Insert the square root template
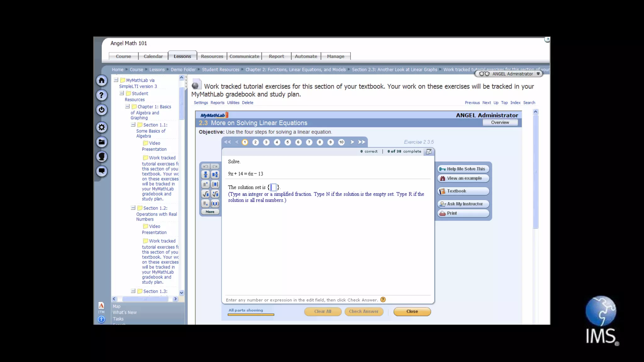 (x=205, y=194)
